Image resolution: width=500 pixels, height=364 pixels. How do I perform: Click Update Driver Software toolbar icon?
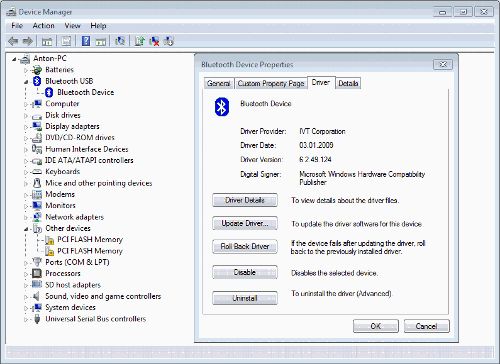click(x=139, y=41)
